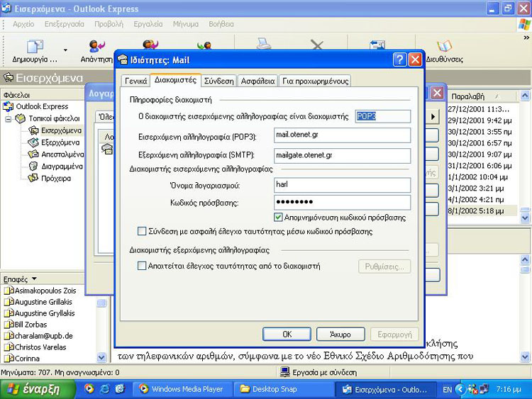
Task: Expand hidden system tray icons arrow
Action: (x=460, y=389)
